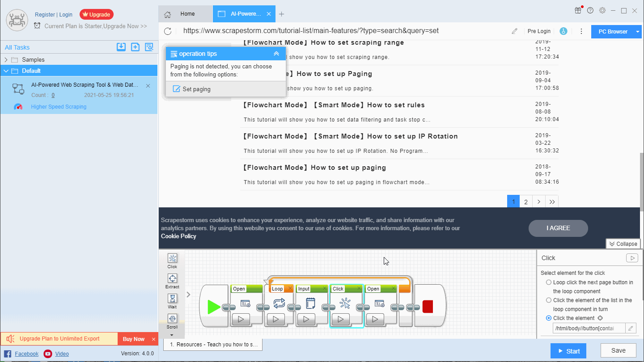This screenshot has height=362, width=644.
Task: Click the XPath input field
Action: coord(589,328)
